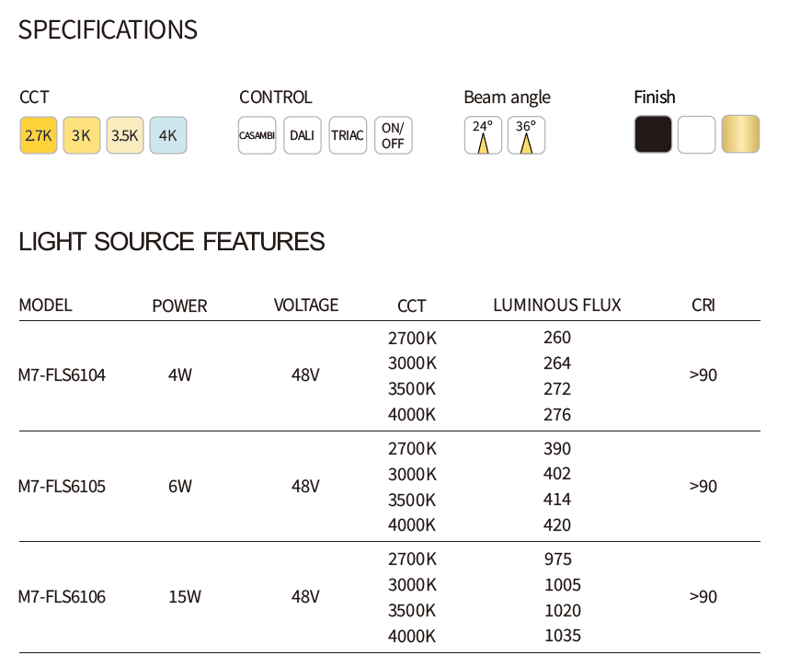Select the gold finish swatch
The height and width of the screenshot is (667, 812).
[740, 134]
